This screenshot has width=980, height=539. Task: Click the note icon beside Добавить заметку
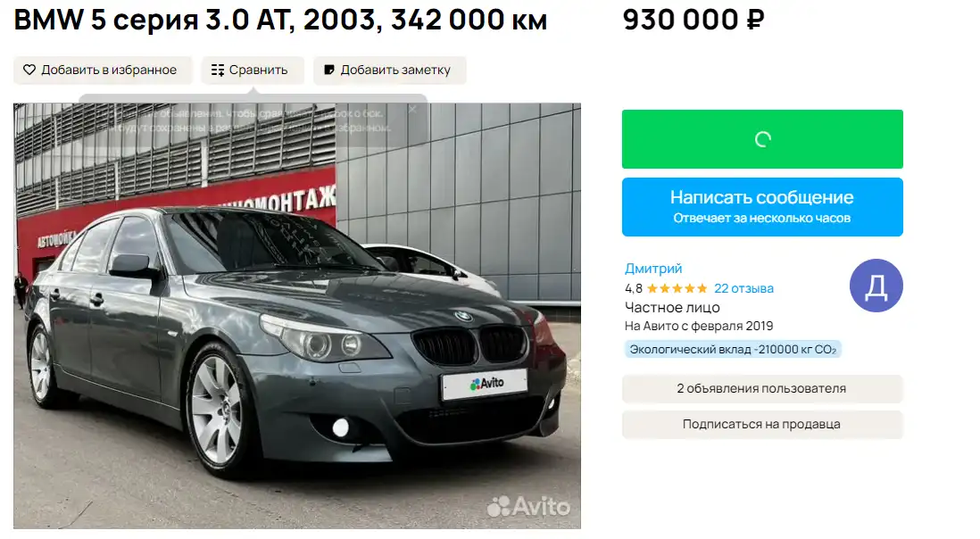click(x=328, y=70)
